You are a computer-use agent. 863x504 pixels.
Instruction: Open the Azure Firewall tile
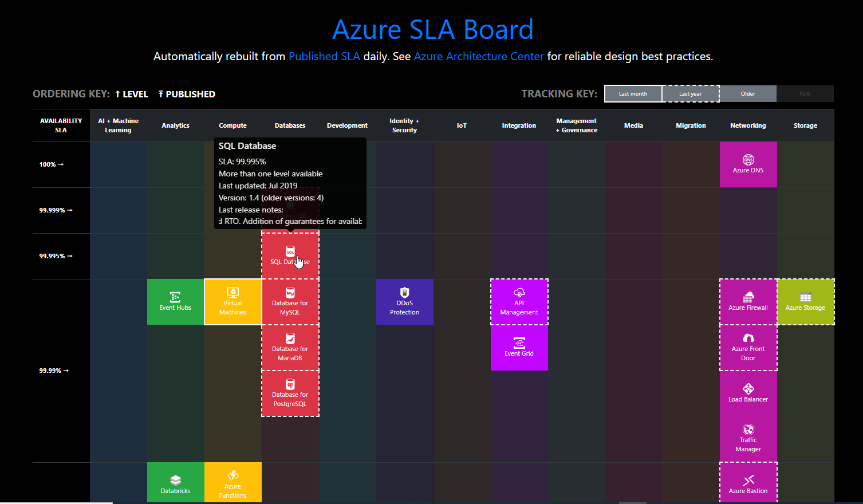(x=748, y=302)
